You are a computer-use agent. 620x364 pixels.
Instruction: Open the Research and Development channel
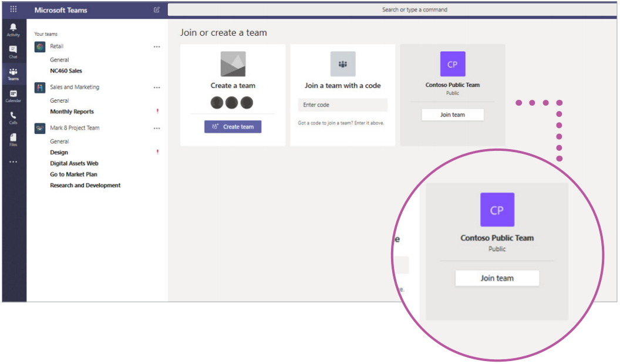pyautogui.click(x=85, y=186)
